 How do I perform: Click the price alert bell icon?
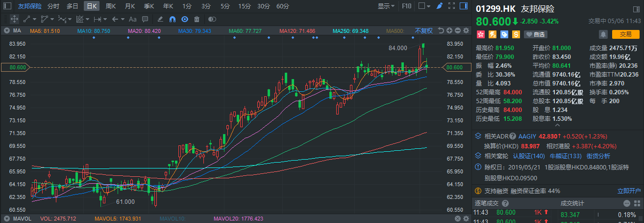[603, 34]
